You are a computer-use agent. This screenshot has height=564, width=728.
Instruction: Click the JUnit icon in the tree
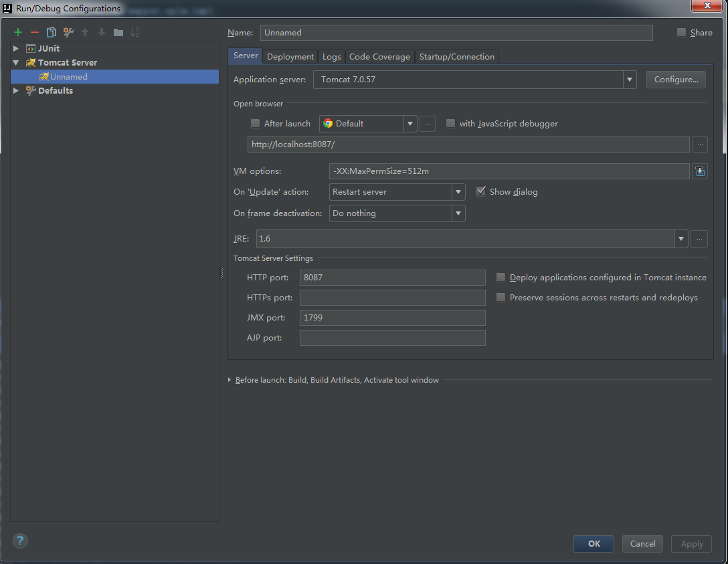(x=31, y=48)
